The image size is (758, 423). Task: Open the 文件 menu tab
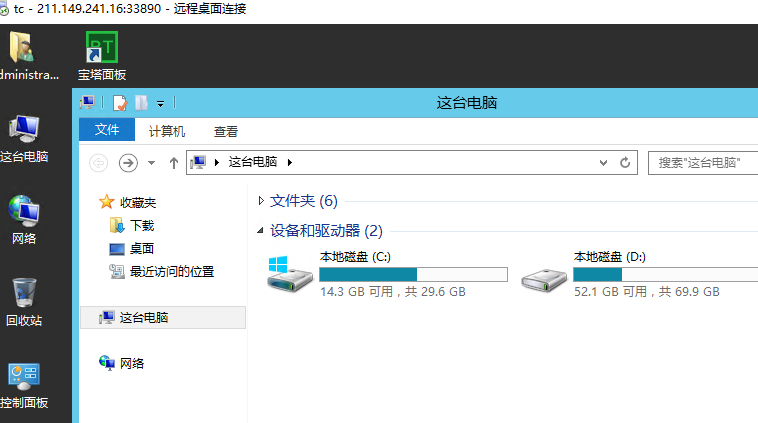point(107,131)
